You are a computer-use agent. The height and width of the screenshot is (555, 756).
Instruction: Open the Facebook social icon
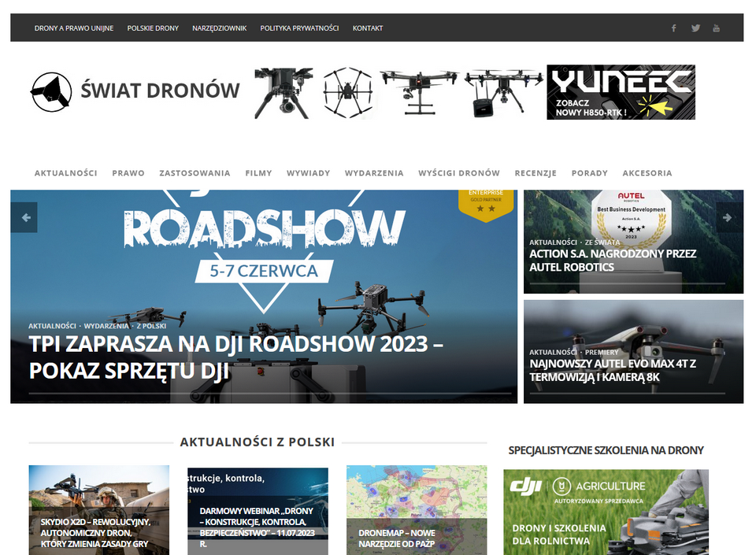point(673,28)
